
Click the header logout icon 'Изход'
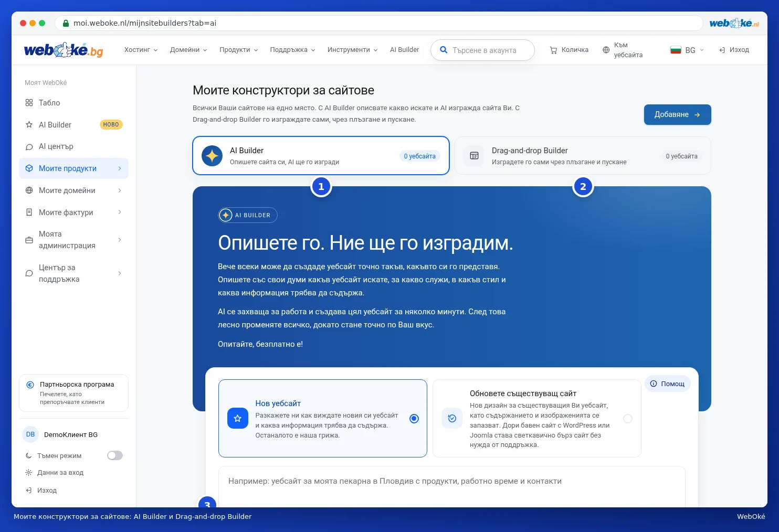coord(722,50)
